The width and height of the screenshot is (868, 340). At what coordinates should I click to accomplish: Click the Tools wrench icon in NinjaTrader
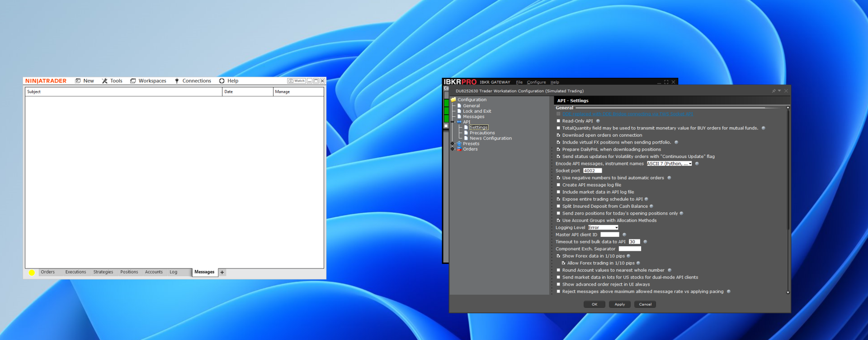105,81
